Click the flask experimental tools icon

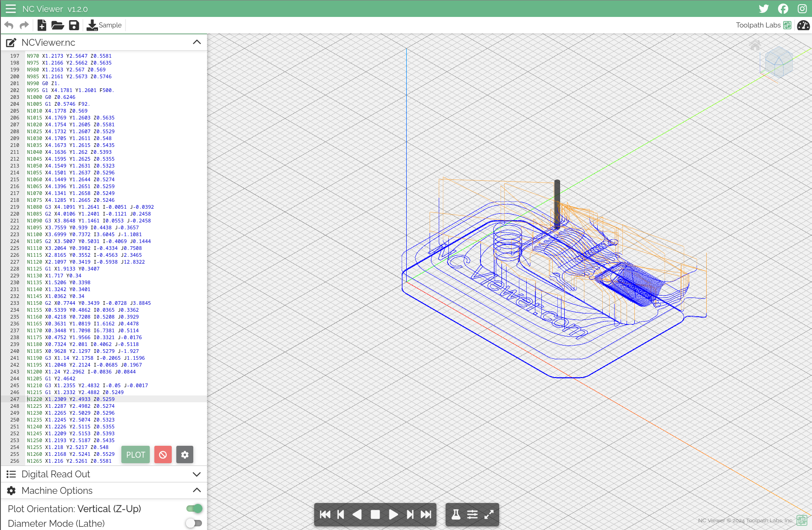[x=456, y=514]
